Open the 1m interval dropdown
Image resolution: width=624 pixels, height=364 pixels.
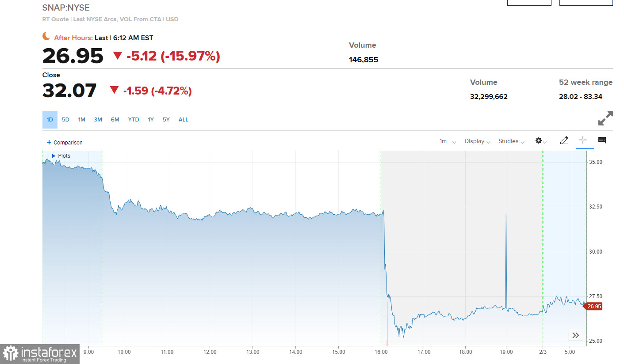click(x=447, y=141)
